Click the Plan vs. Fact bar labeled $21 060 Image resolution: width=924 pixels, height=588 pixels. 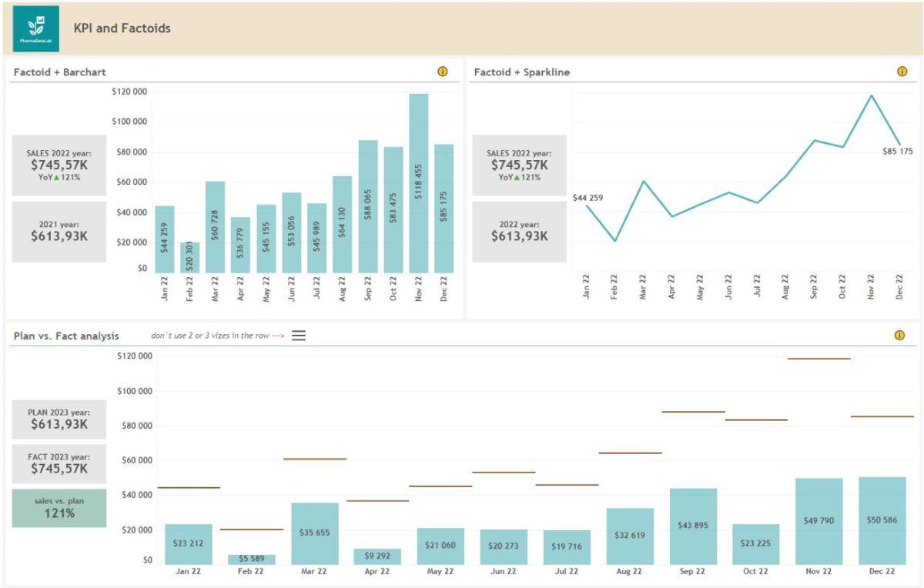(441, 546)
